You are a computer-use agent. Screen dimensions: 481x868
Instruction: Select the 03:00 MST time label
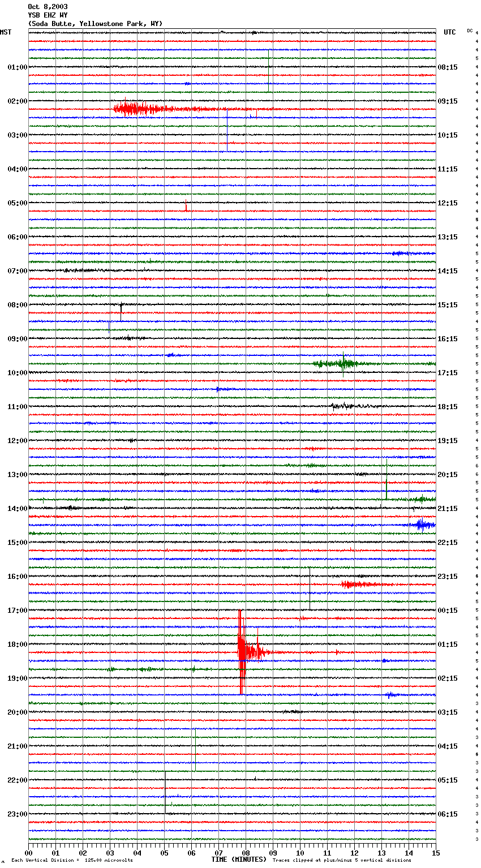tap(18, 135)
